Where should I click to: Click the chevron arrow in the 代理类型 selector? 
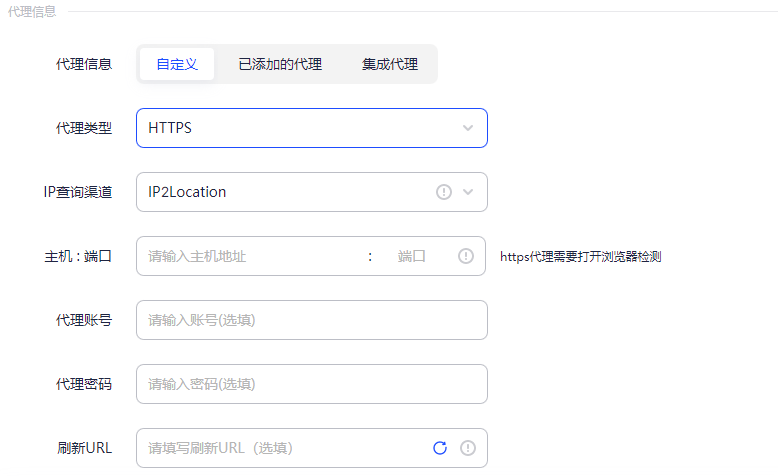pos(468,128)
